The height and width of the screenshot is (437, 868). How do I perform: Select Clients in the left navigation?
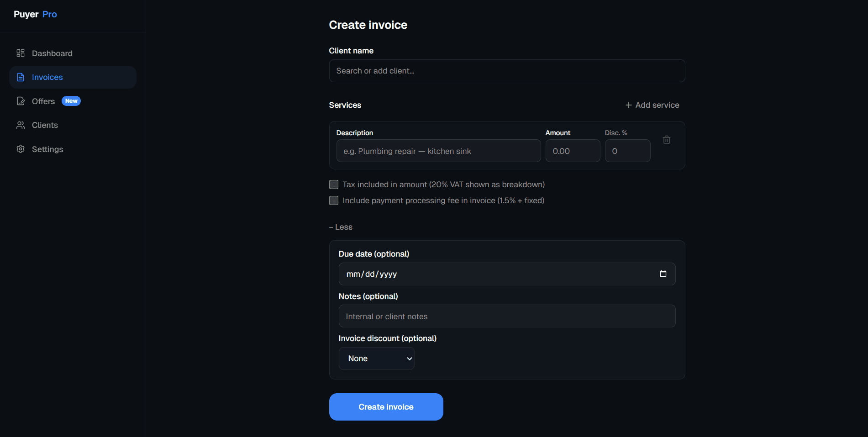coord(45,125)
